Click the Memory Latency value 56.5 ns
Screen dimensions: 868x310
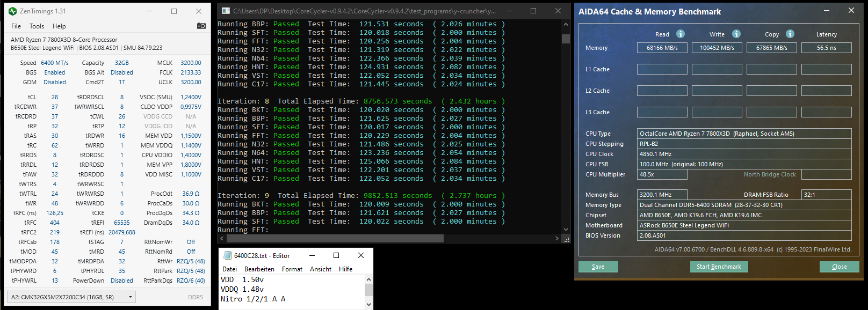(826, 48)
